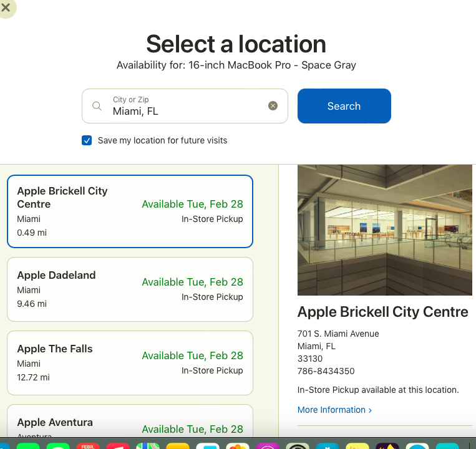
Task: Pick the Apple The Falls store
Action: pyautogui.click(x=130, y=363)
